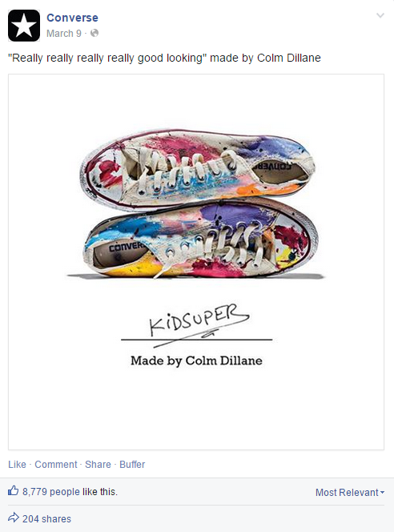
Task: Click the "Really really really" post caption text
Action: [164, 58]
